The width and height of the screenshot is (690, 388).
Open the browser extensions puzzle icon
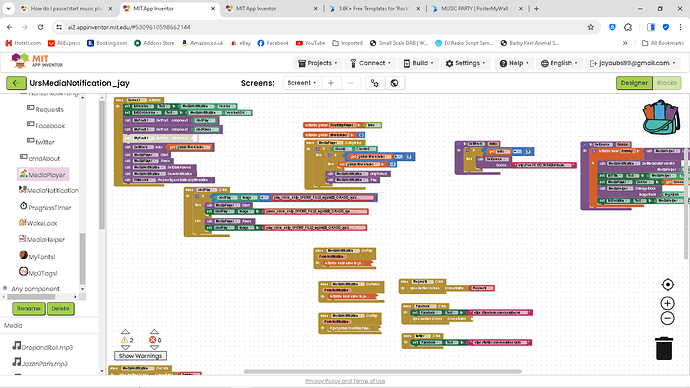[628, 27]
